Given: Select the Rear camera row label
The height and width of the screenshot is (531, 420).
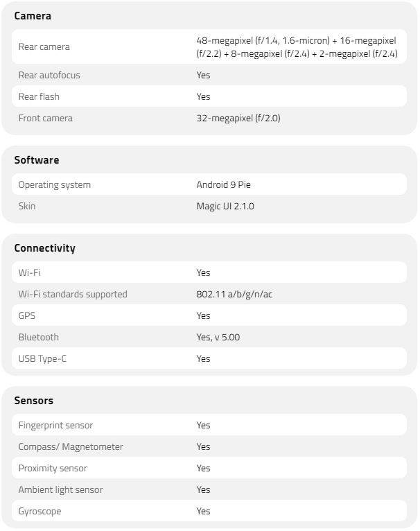Looking at the screenshot, I should coord(44,47).
